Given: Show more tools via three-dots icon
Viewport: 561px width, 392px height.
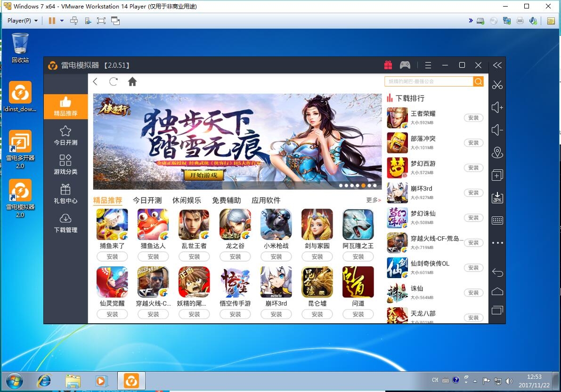Looking at the screenshot, I should coord(497,243).
